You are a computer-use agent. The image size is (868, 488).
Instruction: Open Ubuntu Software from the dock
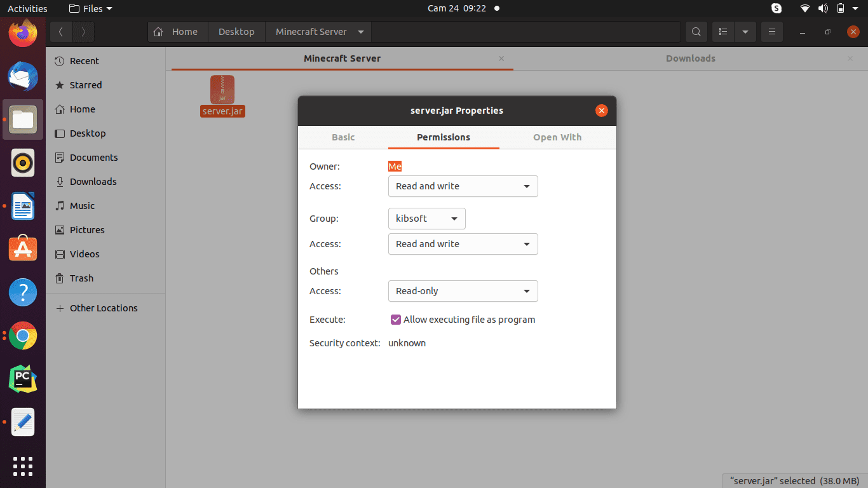[23, 249]
